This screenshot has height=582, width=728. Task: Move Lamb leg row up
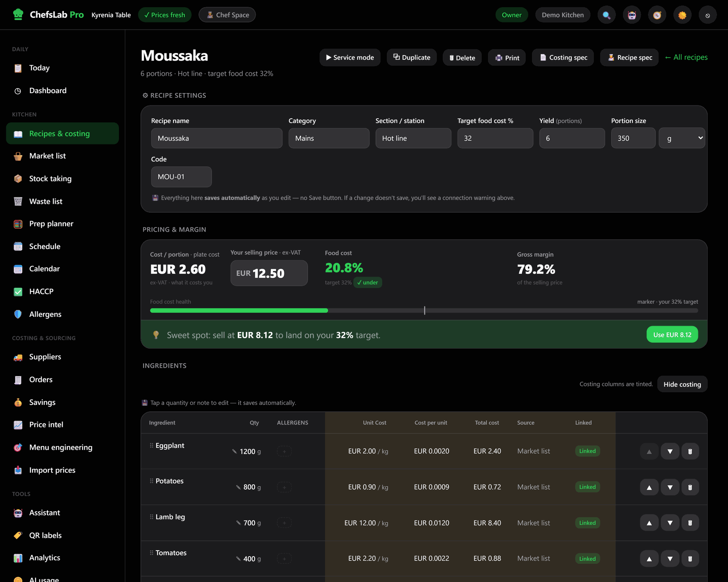click(x=649, y=523)
